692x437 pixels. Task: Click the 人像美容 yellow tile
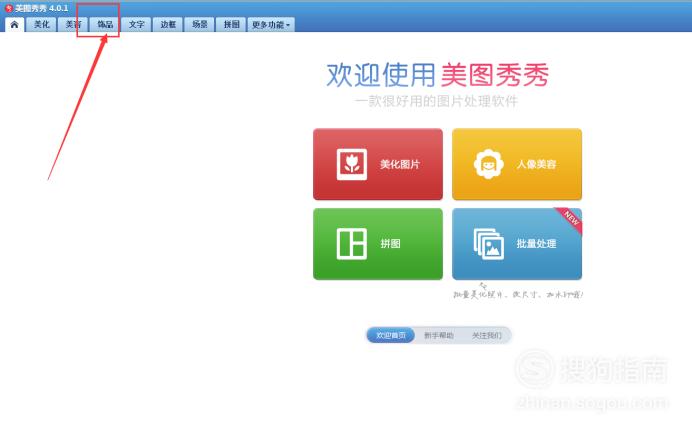(517, 164)
